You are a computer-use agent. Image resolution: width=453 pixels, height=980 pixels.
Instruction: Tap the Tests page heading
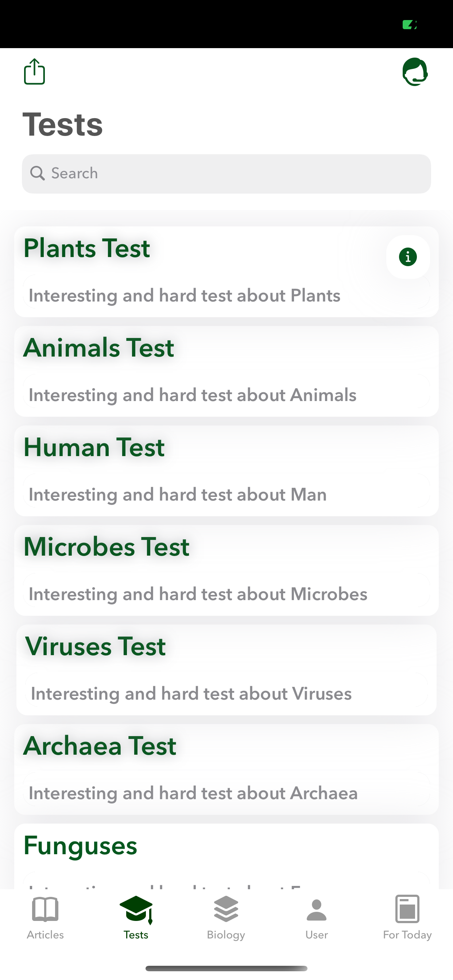point(63,125)
